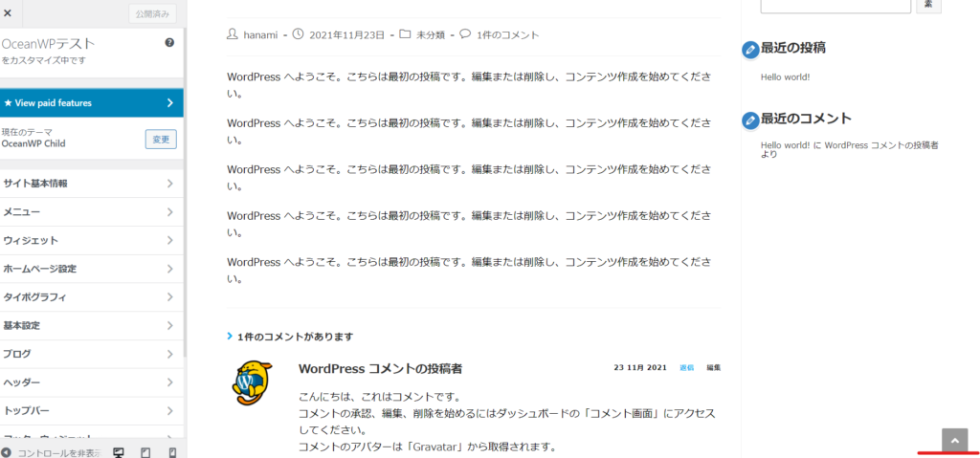The image size is (980, 458).
Task: Close the customizer with X icon
Action: click(x=8, y=12)
